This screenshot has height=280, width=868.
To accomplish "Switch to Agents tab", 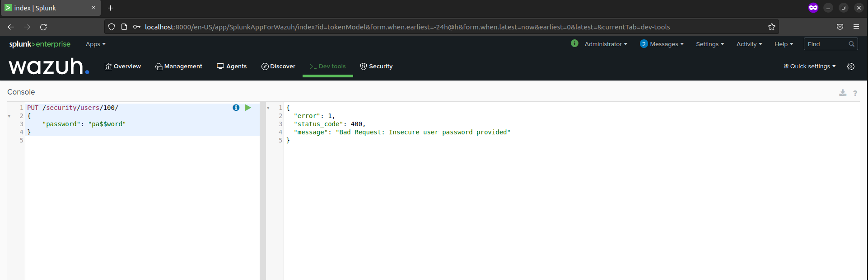I will click(x=232, y=66).
